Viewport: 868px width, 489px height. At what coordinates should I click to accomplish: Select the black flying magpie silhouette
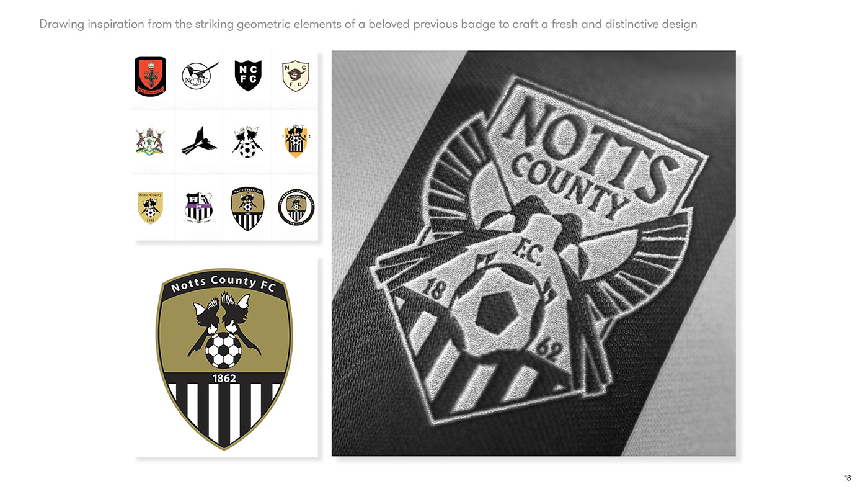tap(199, 141)
